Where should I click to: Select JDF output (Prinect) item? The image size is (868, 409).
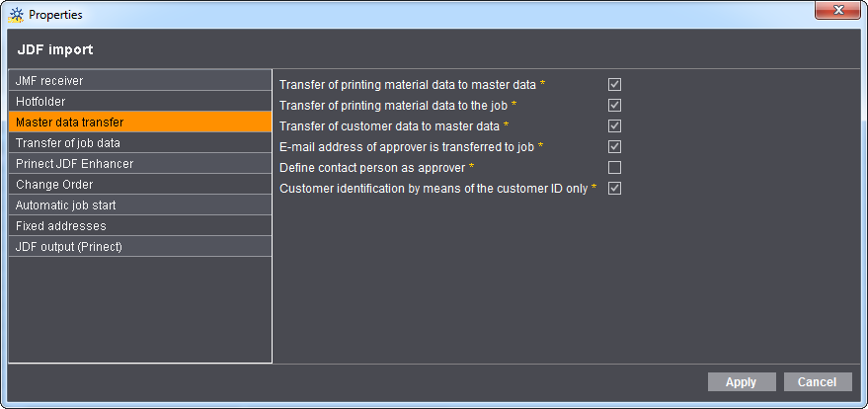pyautogui.click(x=139, y=246)
